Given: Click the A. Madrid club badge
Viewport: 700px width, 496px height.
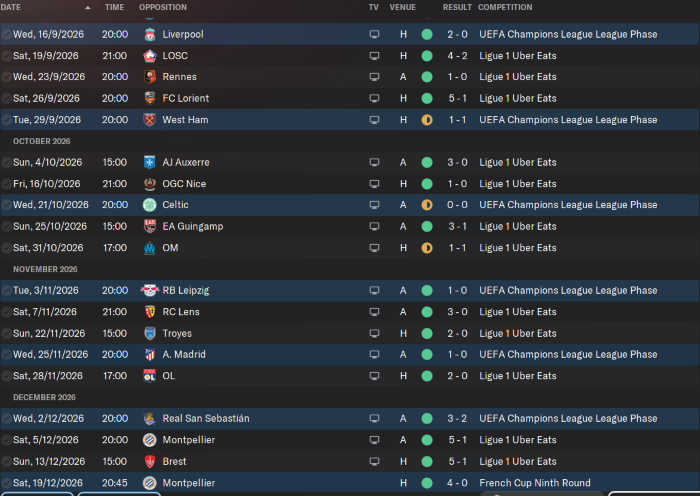Looking at the screenshot, I should [149, 354].
